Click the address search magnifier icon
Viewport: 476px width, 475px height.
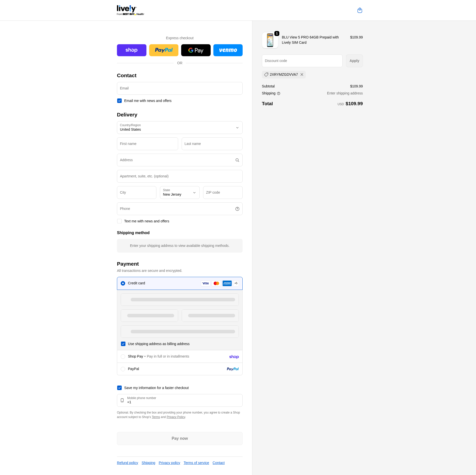point(237,160)
